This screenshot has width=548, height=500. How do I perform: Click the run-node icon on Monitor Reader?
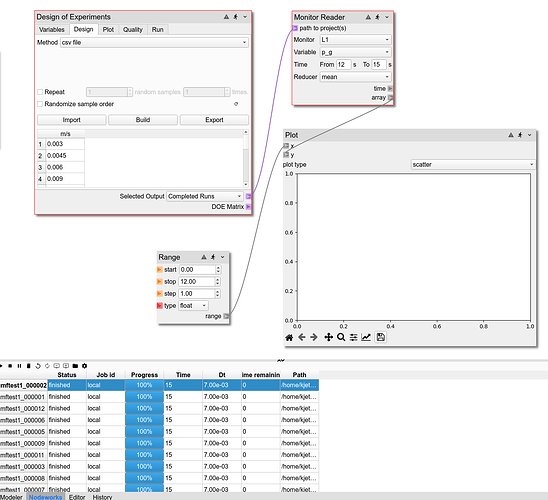(377, 17)
